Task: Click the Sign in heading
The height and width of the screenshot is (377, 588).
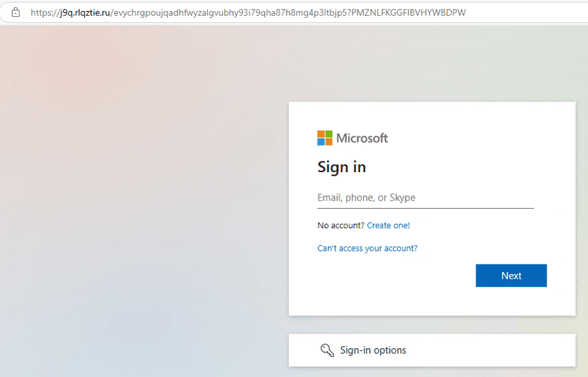Action: [x=342, y=167]
